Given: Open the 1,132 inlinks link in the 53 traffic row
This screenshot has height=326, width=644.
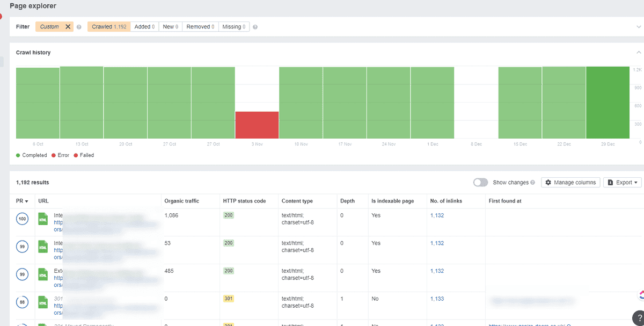Looking at the screenshot, I should 437,243.
